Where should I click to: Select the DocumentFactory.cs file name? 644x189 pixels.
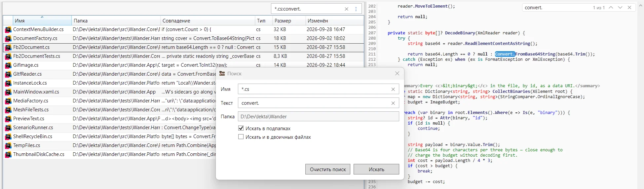tap(35, 38)
